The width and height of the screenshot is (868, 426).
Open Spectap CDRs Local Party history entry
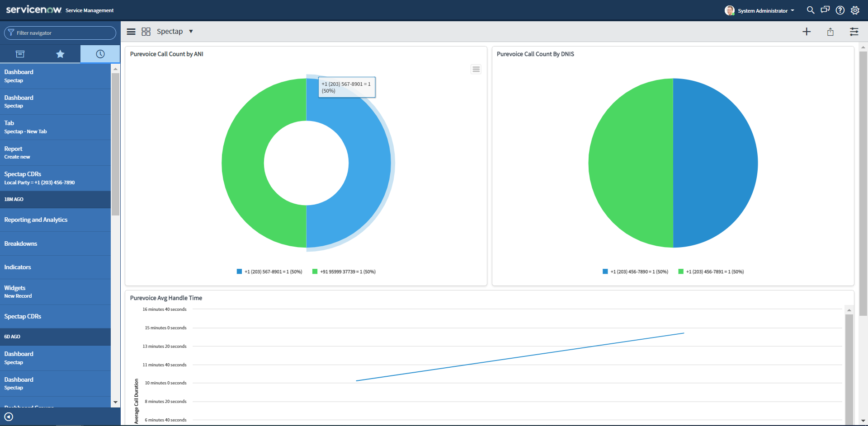(55, 178)
